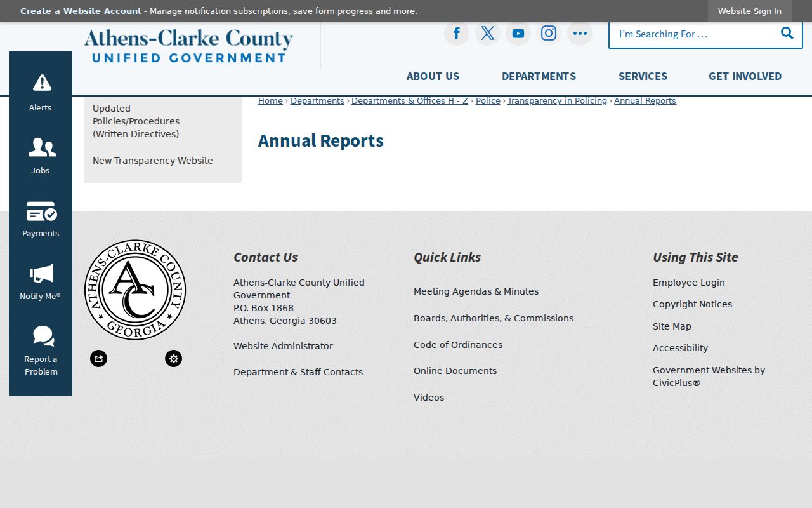Open the About Us menu

433,76
